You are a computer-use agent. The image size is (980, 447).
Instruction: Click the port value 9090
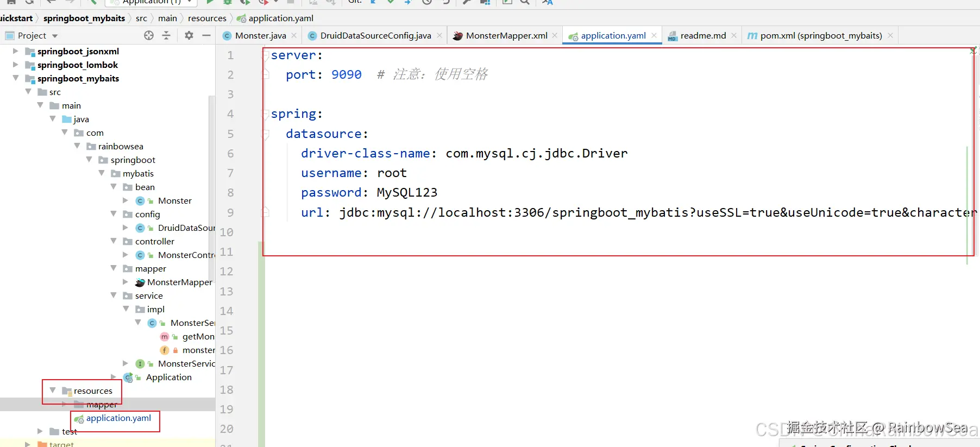point(347,74)
